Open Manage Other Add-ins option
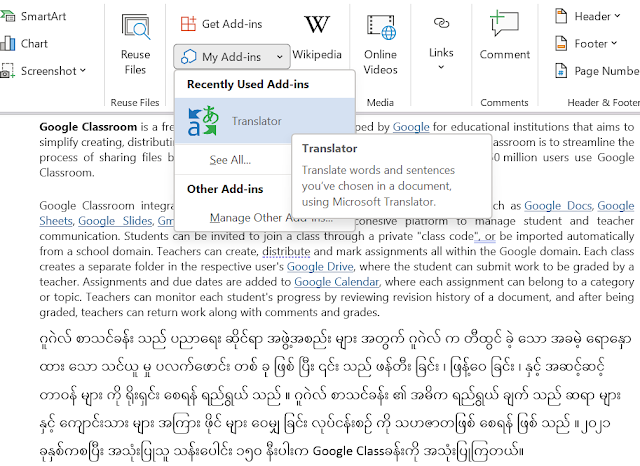 (x=271, y=217)
